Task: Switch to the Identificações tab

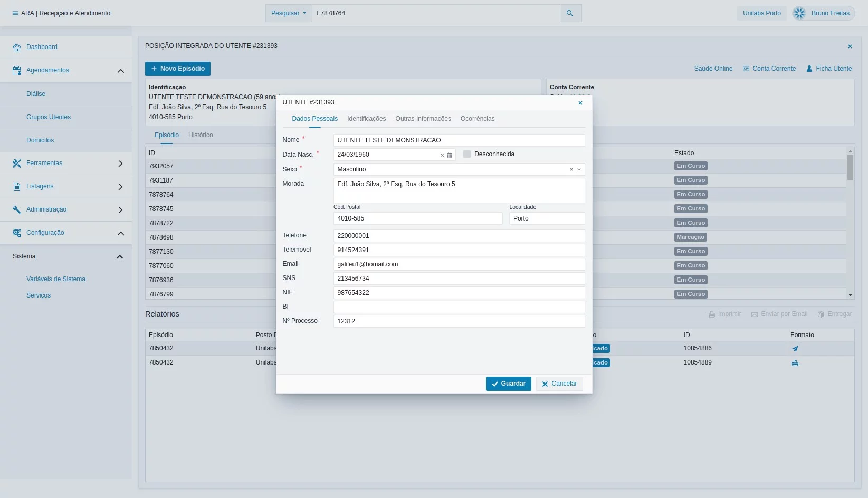Action: pos(367,119)
